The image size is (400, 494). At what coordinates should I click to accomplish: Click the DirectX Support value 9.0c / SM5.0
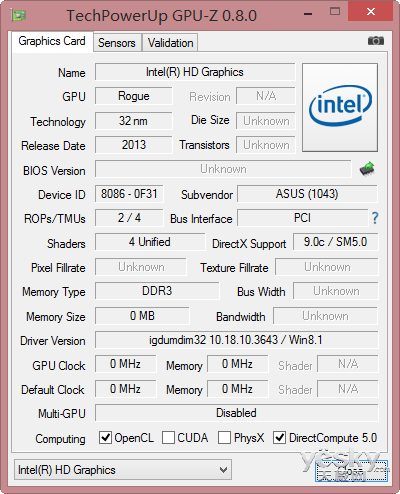click(336, 242)
